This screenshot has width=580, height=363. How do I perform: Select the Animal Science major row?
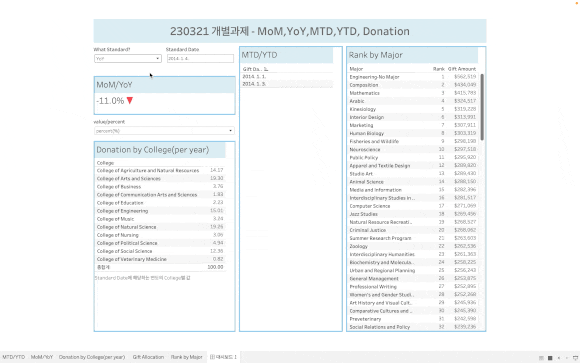pos(412,182)
